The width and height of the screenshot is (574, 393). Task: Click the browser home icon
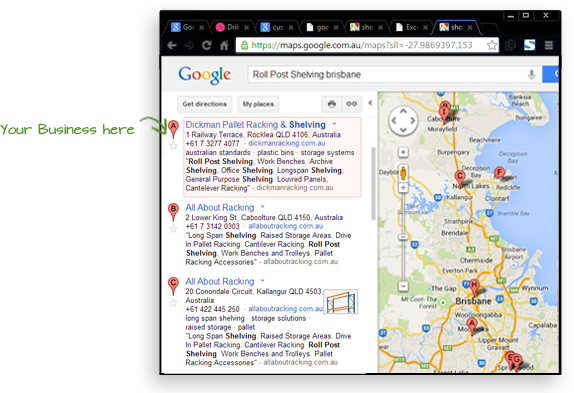click(x=224, y=45)
